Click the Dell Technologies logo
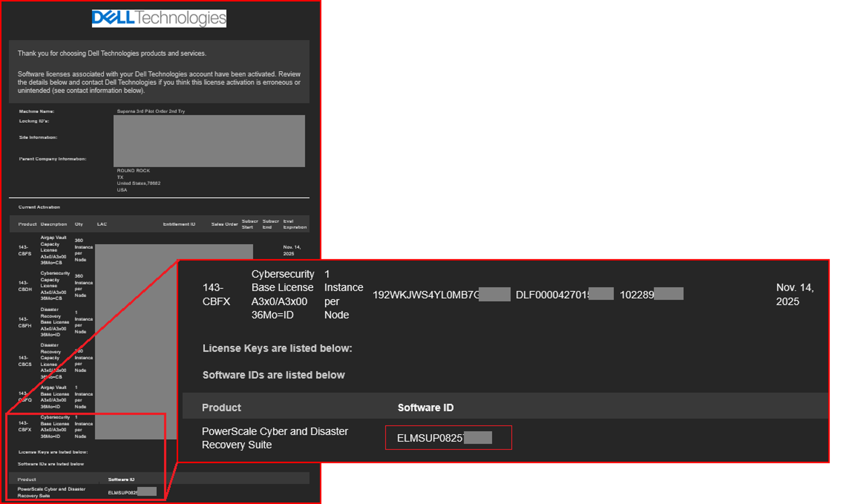Screen dimensions: 855x504 (x=159, y=19)
